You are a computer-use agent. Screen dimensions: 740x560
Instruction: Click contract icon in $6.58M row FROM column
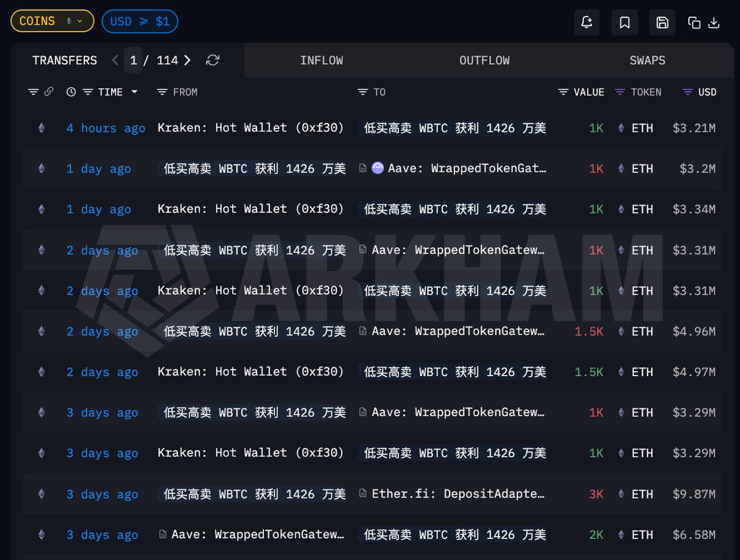(x=163, y=534)
